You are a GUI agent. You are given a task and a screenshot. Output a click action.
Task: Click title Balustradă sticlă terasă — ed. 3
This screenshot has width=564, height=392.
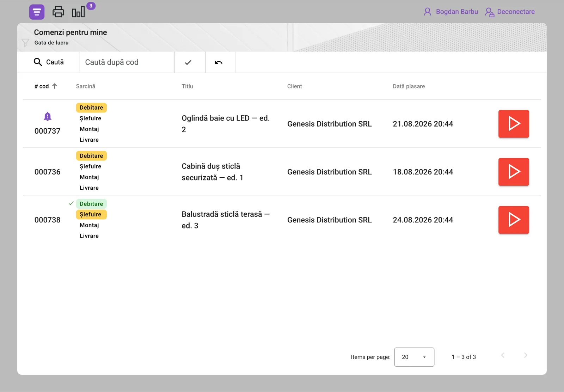coord(226,220)
